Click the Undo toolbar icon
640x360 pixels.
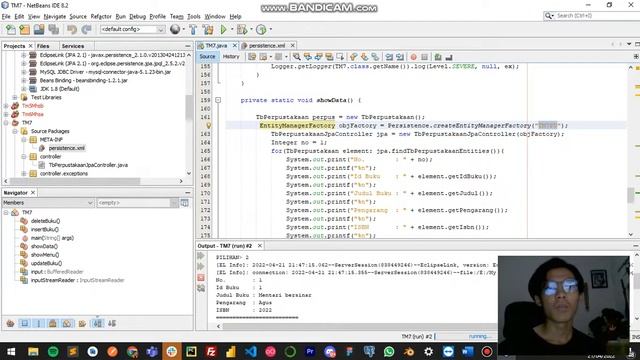pos(72,29)
